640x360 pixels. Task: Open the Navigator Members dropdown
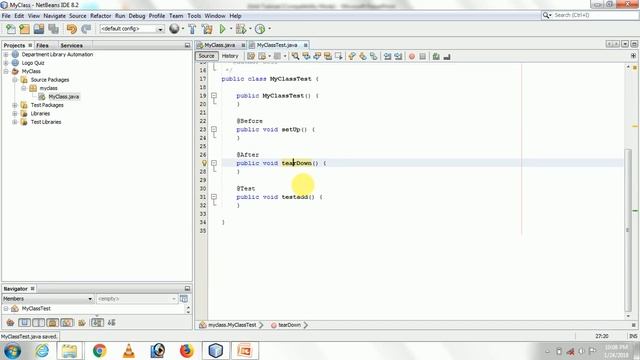[48, 299]
